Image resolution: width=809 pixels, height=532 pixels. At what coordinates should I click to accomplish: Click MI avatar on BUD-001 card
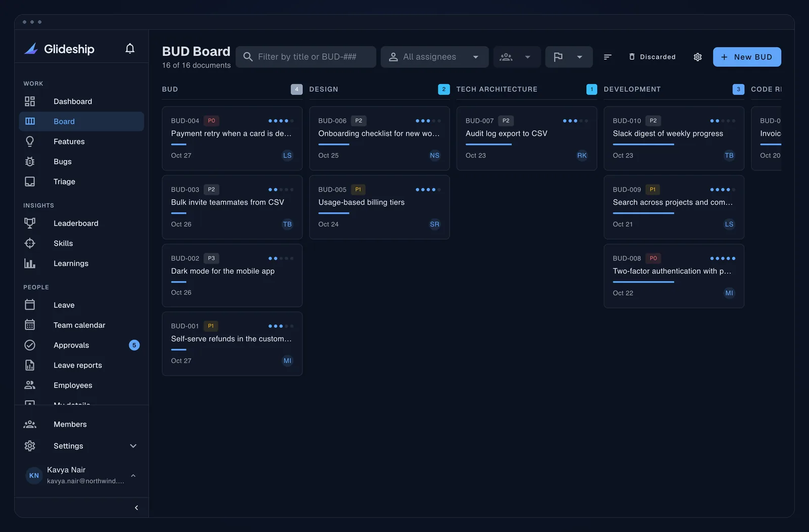287,361
